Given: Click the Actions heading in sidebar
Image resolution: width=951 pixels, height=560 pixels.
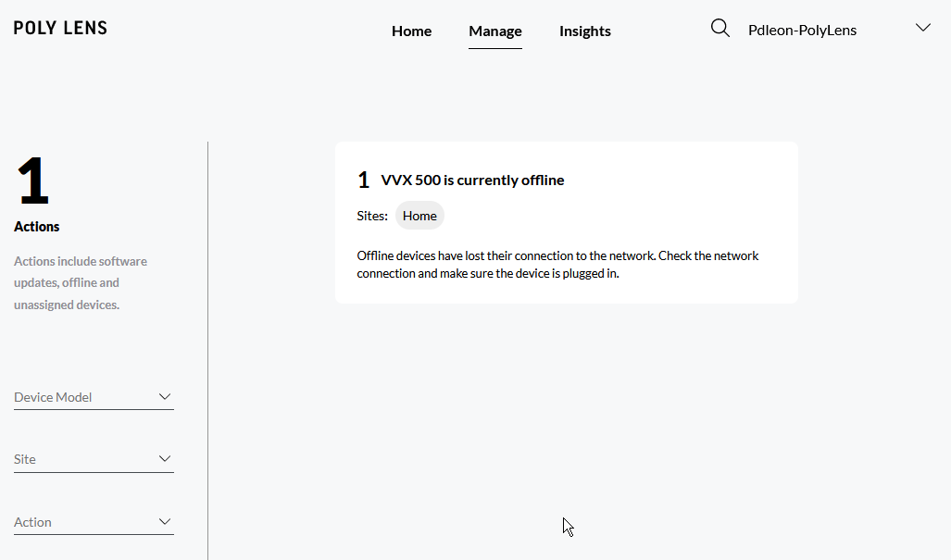Looking at the screenshot, I should pyautogui.click(x=37, y=227).
